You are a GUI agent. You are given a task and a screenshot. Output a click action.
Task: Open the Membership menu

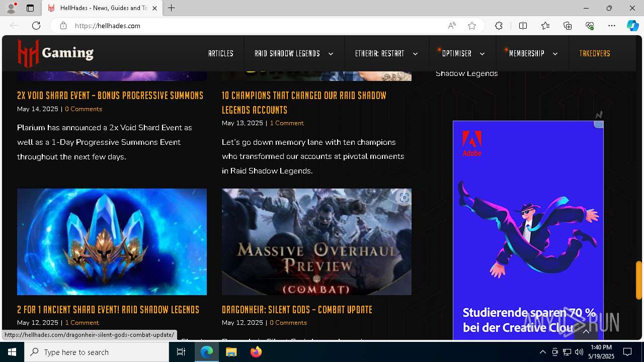point(527,53)
